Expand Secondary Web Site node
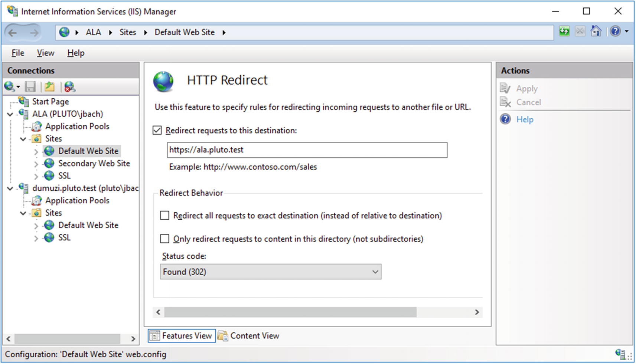Screen dimensions: 636x364 click(36, 164)
